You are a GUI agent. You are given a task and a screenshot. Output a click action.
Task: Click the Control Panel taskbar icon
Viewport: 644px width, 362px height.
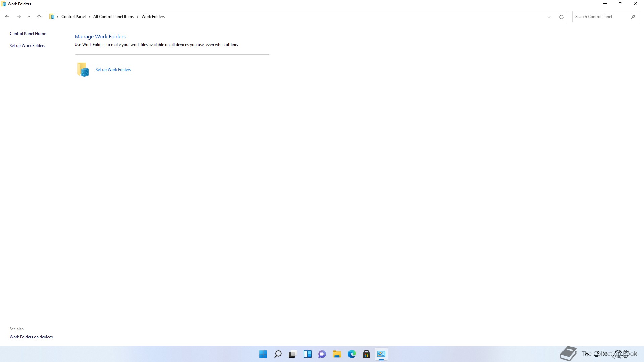pyautogui.click(x=381, y=354)
